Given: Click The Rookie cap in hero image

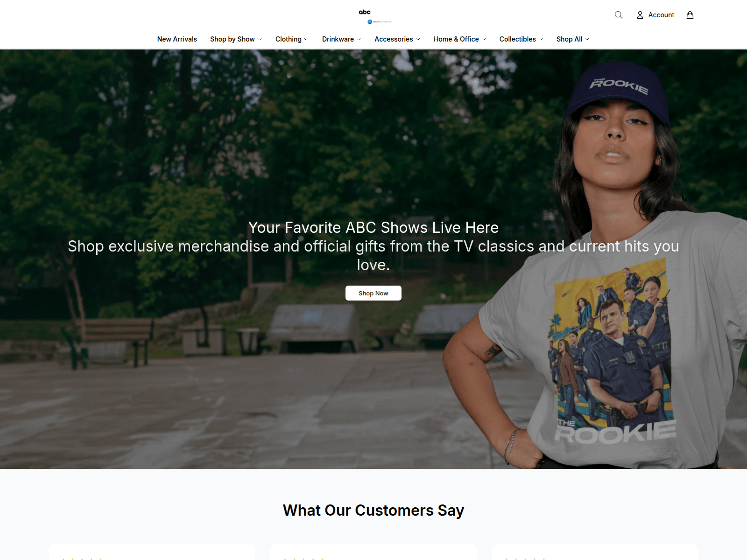Looking at the screenshot, I should pyautogui.click(x=617, y=91).
